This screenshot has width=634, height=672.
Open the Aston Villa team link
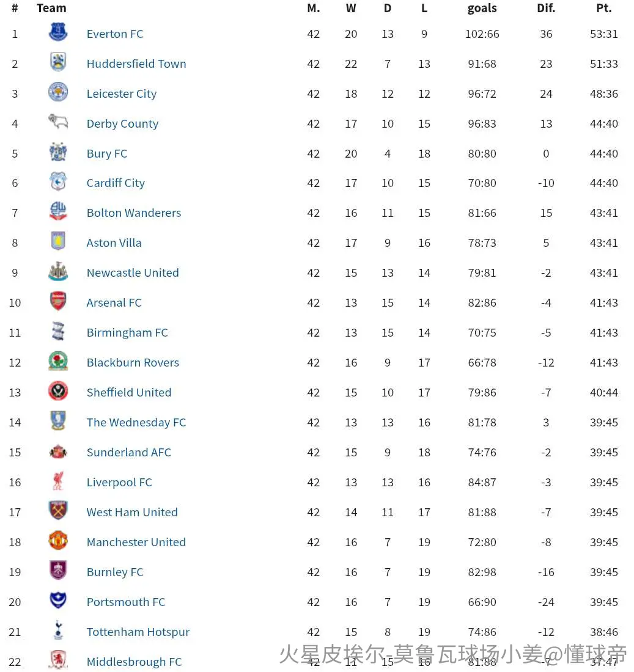click(114, 243)
